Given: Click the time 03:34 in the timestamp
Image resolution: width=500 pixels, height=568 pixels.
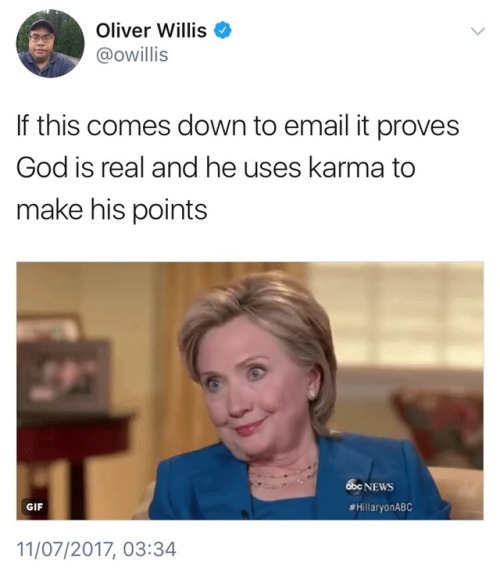Looking at the screenshot, I should [x=149, y=548].
